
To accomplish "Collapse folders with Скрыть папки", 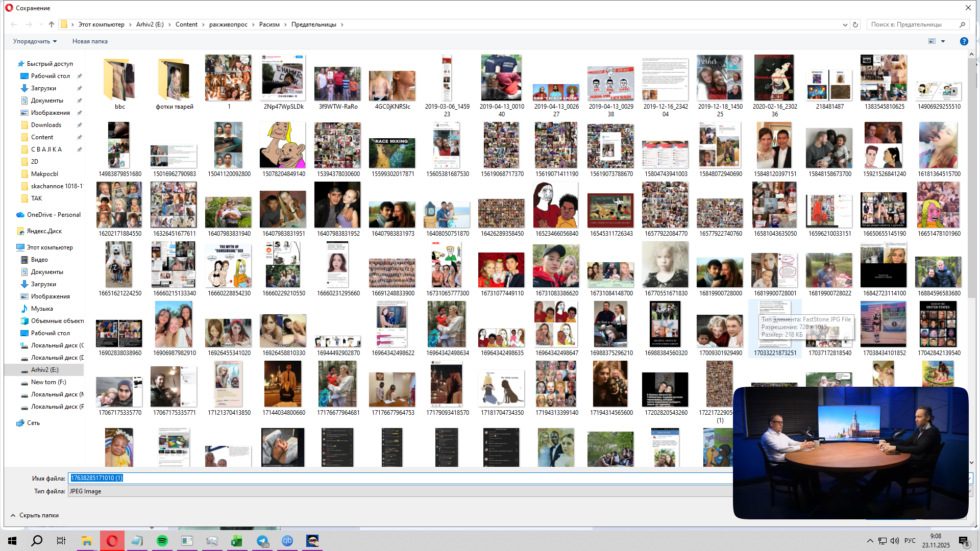I will (35, 515).
